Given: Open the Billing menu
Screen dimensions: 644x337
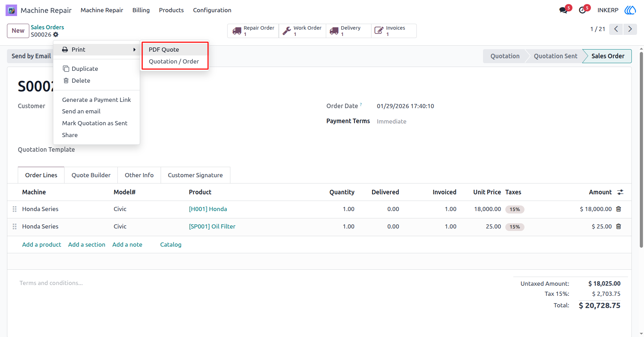Looking at the screenshot, I should pos(141,10).
